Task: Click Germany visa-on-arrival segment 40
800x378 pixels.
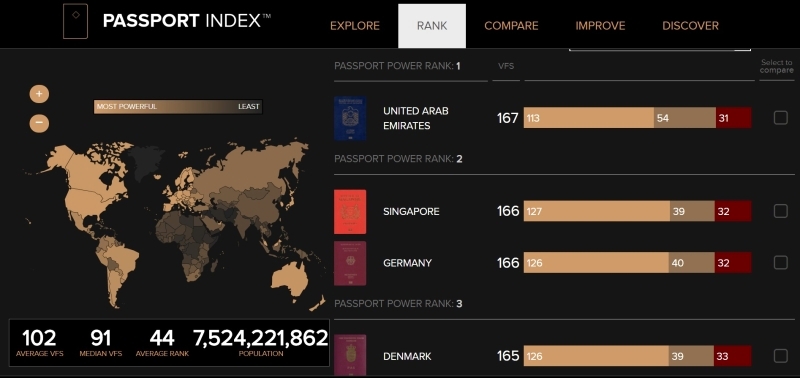Action: 692,263
